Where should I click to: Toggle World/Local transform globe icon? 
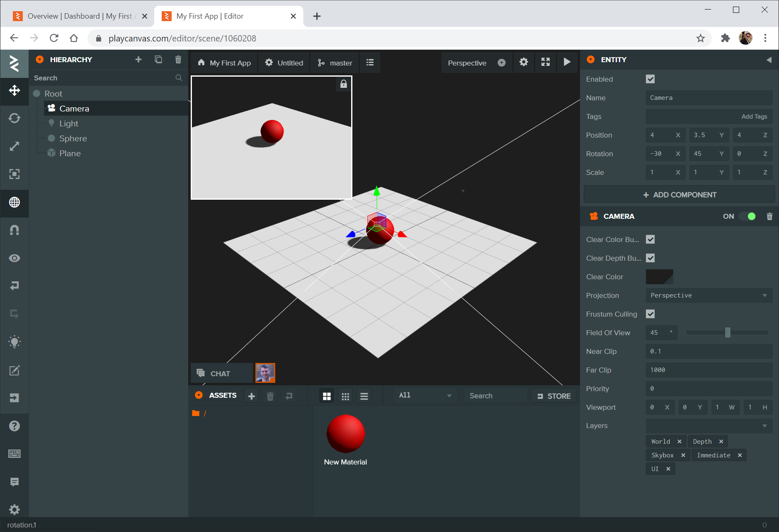click(x=14, y=202)
